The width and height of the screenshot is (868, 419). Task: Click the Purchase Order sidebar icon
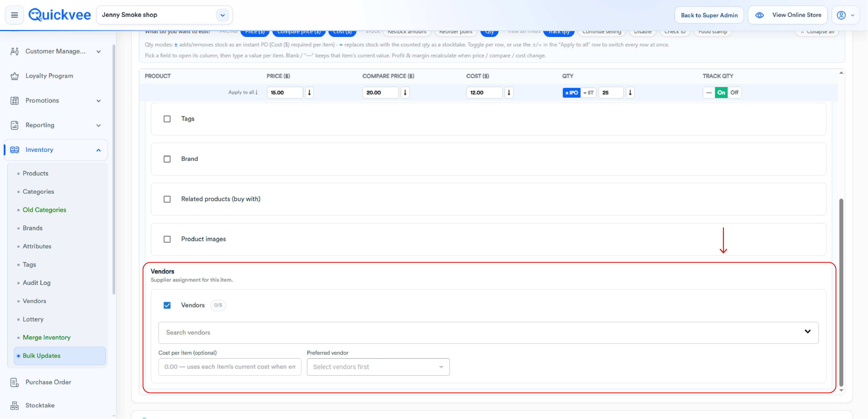pos(14,382)
